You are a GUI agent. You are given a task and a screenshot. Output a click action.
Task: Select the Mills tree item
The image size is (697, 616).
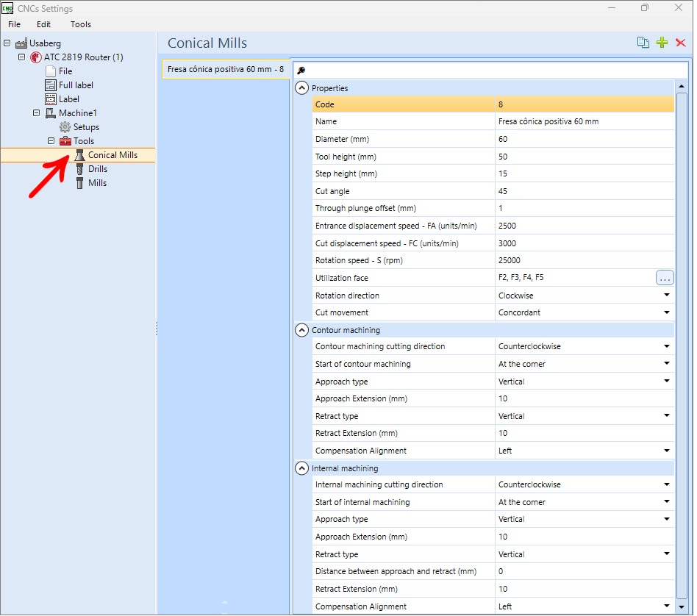97,183
